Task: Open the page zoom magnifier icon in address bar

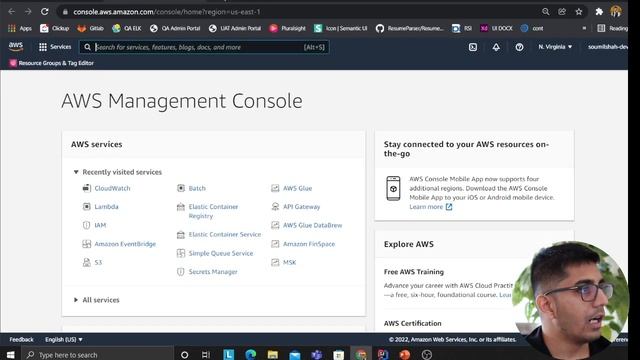Action: pos(546,12)
